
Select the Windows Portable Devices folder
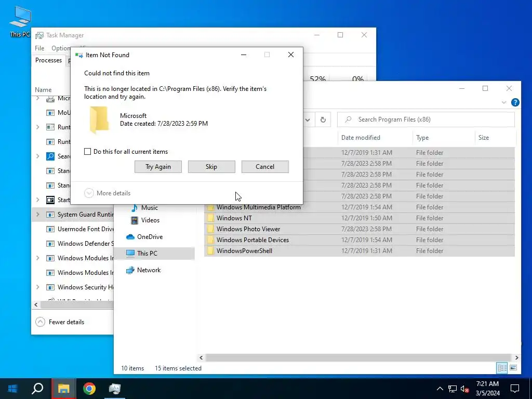pyautogui.click(x=360, y=240)
